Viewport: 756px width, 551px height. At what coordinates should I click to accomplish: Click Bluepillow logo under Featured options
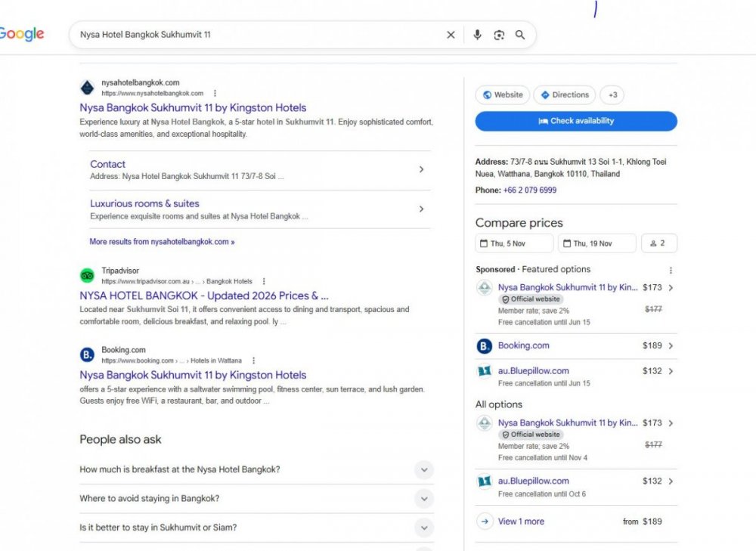click(484, 370)
